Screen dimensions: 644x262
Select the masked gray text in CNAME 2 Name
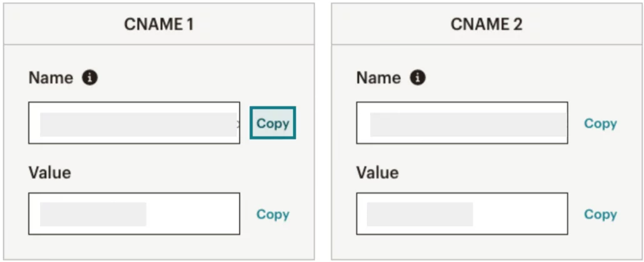[468, 124]
